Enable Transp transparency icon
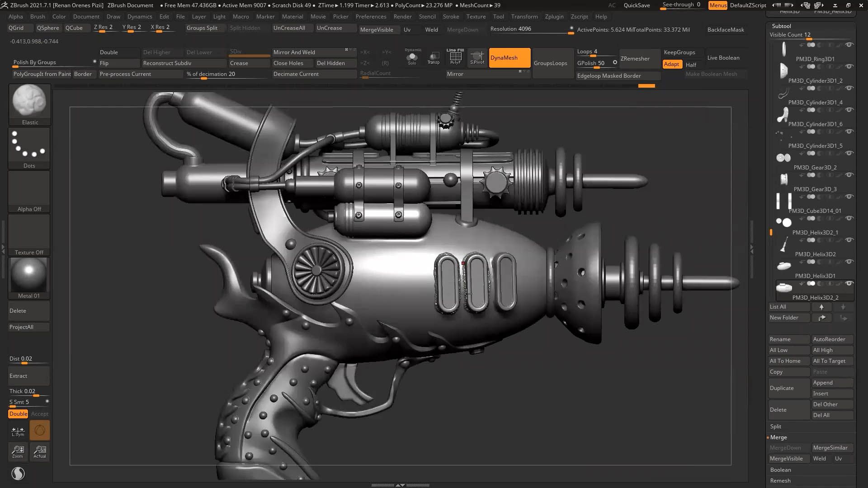Screen dimensions: 868x488 tap(434, 57)
